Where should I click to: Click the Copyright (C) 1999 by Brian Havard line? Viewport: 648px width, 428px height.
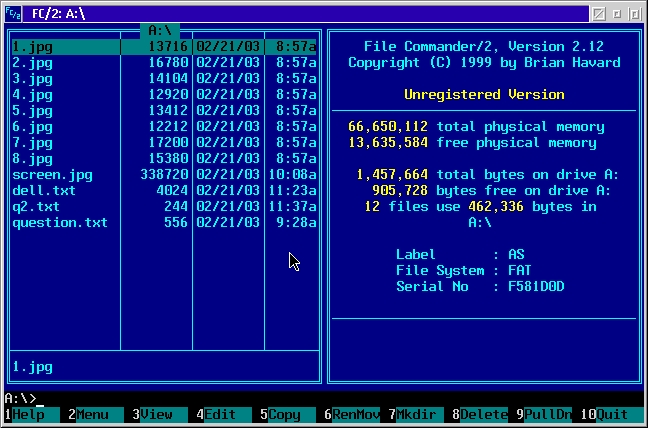484,63
